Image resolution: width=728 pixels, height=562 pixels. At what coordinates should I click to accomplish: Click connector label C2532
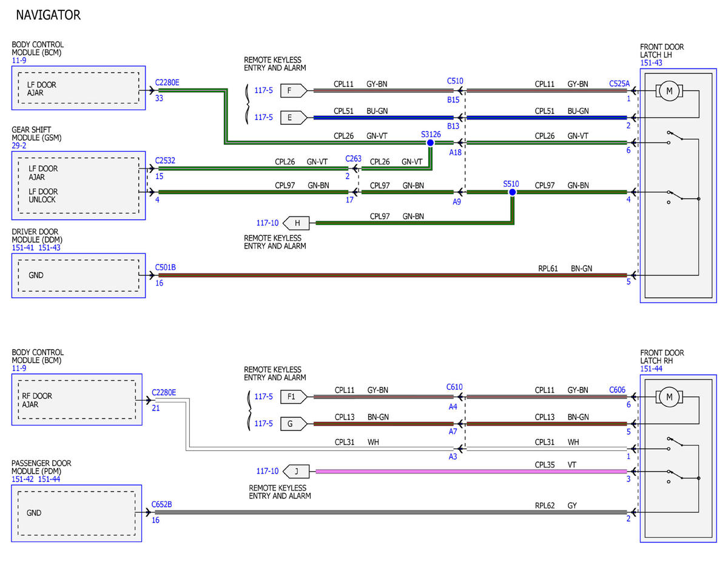(x=164, y=160)
